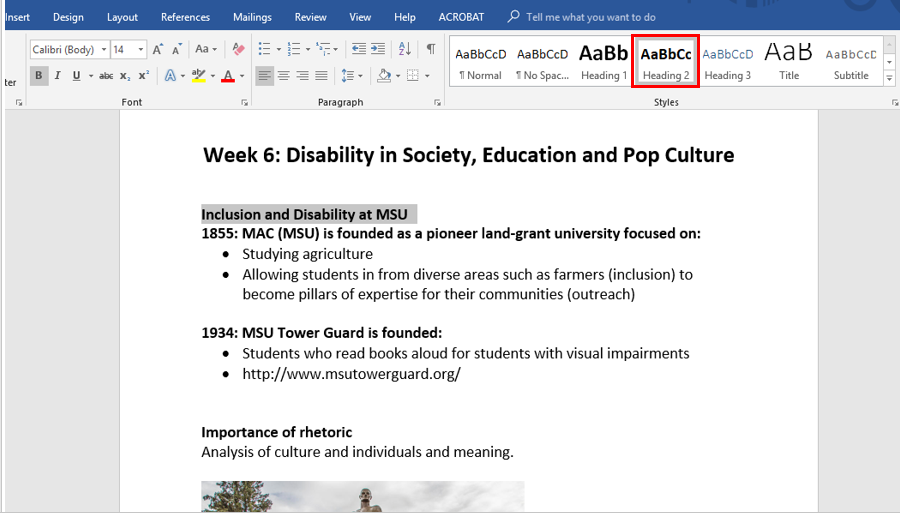This screenshot has width=900, height=513.
Task: Open Clipboard pane dialog launcher
Action: coord(19,103)
